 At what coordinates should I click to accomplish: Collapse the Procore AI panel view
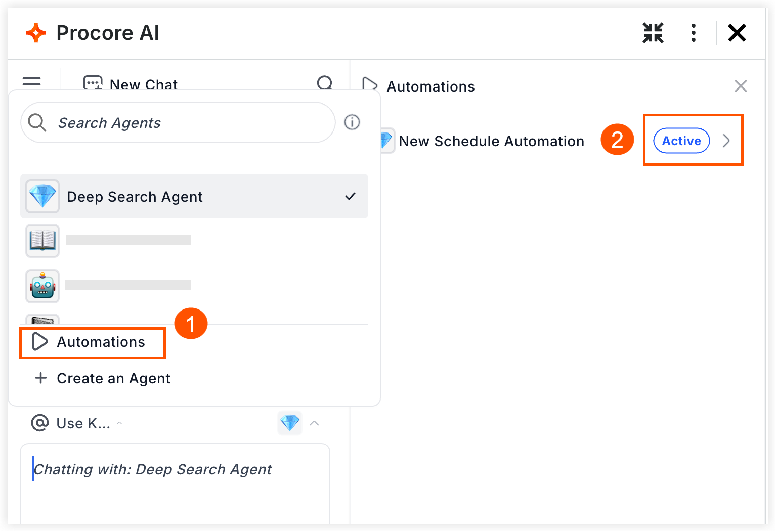point(653,33)
